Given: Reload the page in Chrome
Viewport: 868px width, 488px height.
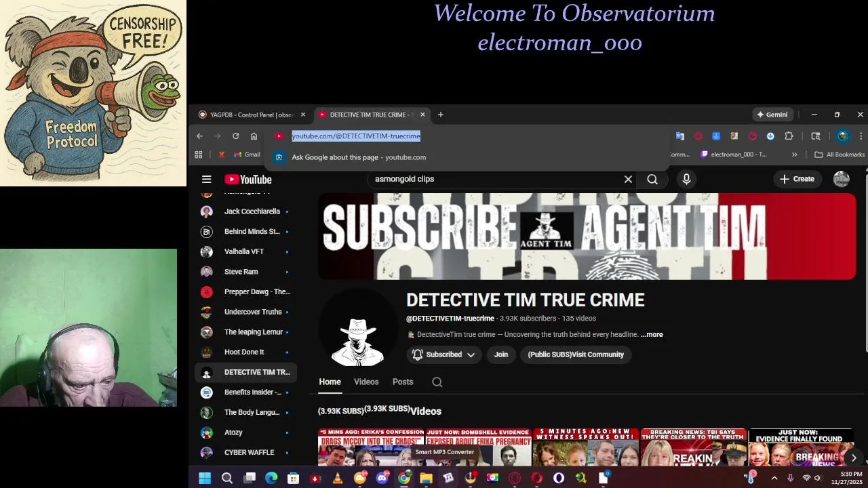Looking at the screenshot, I should click(235, 136).
